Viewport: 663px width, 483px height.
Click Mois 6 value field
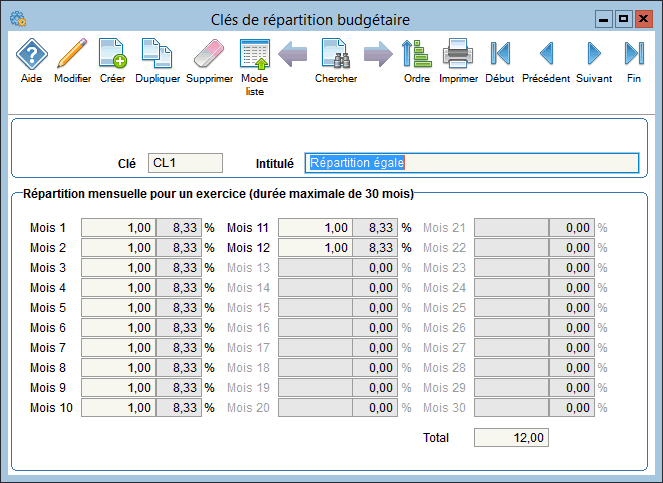click(118, 328)
